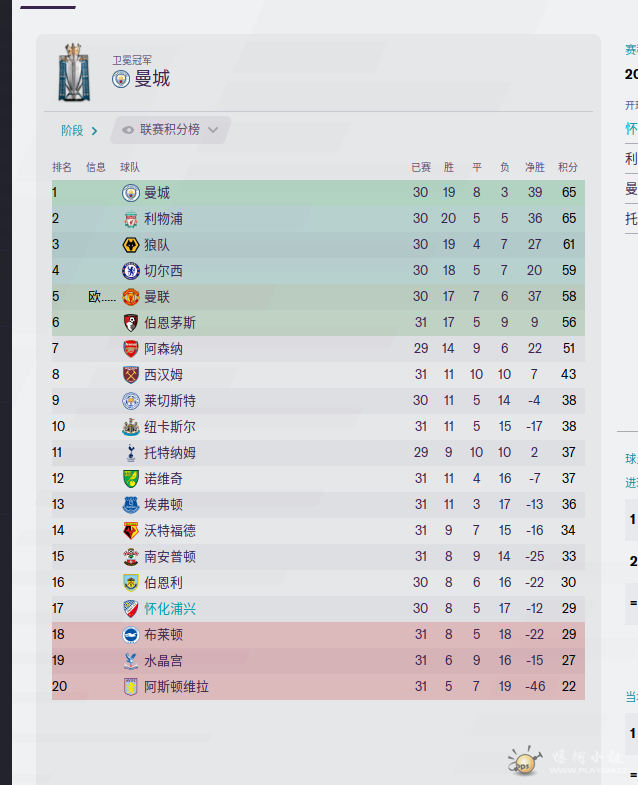Expand the 阶段 stage selector
Viewport: 638px width, 785px height.
[x=79, y=130]
